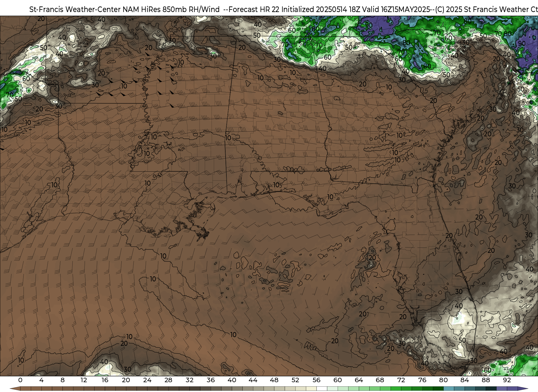
Task: Click the color bar tick label '16'
Action: tap(105, 380)
